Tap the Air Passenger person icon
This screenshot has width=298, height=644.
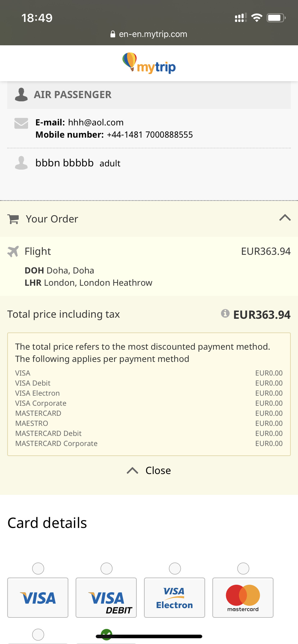[21, 95]
